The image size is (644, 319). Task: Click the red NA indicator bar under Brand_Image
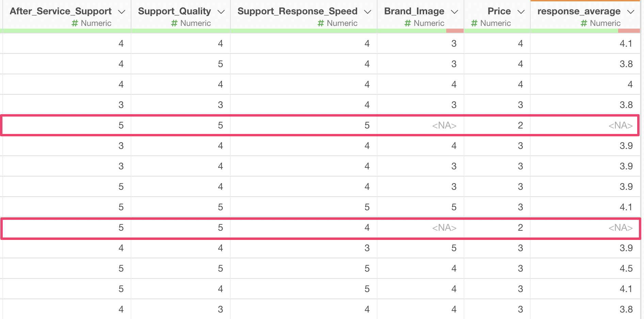tap(455, 31)
